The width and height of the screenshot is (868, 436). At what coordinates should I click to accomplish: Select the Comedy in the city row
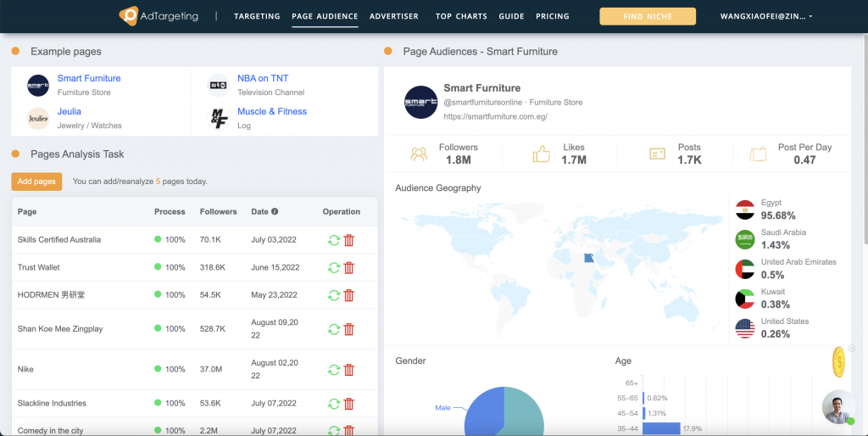(194, 429)
